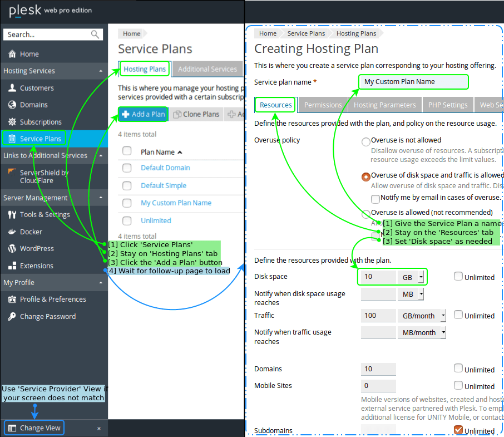Click Hosting Plans breadcrumb link
504x437 pixels.
click(356, 33)
